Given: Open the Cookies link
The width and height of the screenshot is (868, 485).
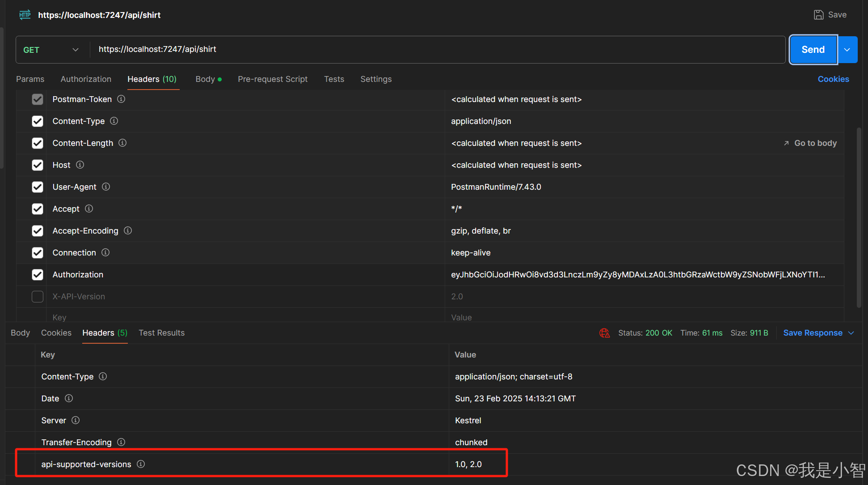Looking at the screenshot, I should coord(833,79).
